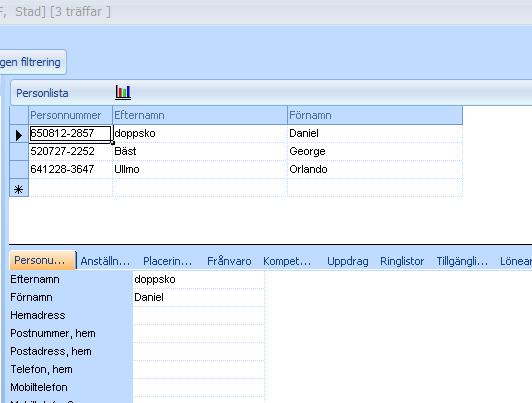Open the Ringlistor tab
Screen dimensions: 532x403
click(x=402, y=261)
